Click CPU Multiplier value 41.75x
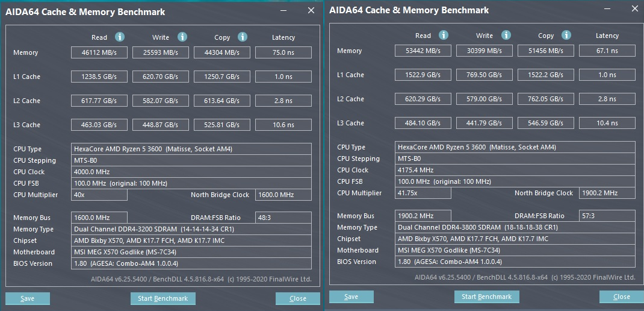The width and height of the screenshot is (644, 311). [x=423, y=193]
